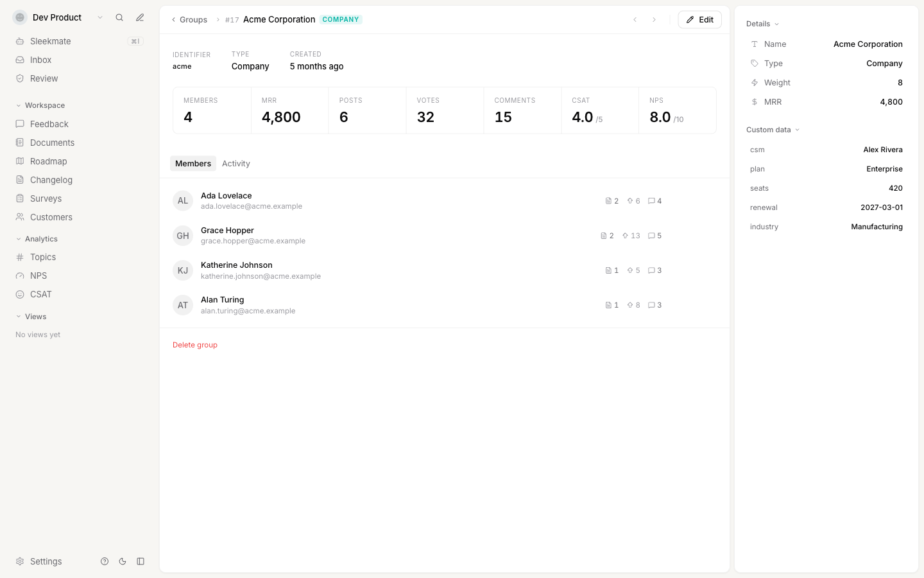Viewport: 924px width, 578px height.
Task: Toggle dark mode moon icon
Action: (123, 561)
